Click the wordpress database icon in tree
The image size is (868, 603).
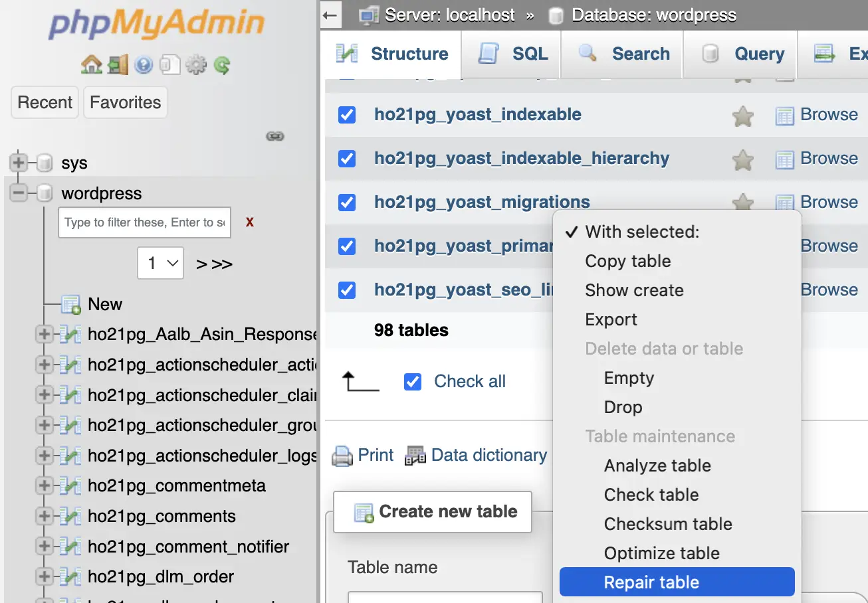coord(45,193)
